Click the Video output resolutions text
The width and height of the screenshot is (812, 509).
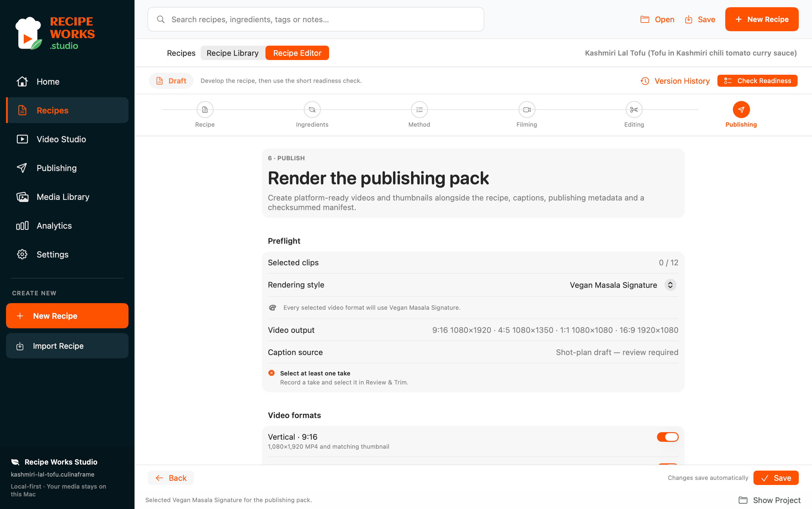point(555,330)
